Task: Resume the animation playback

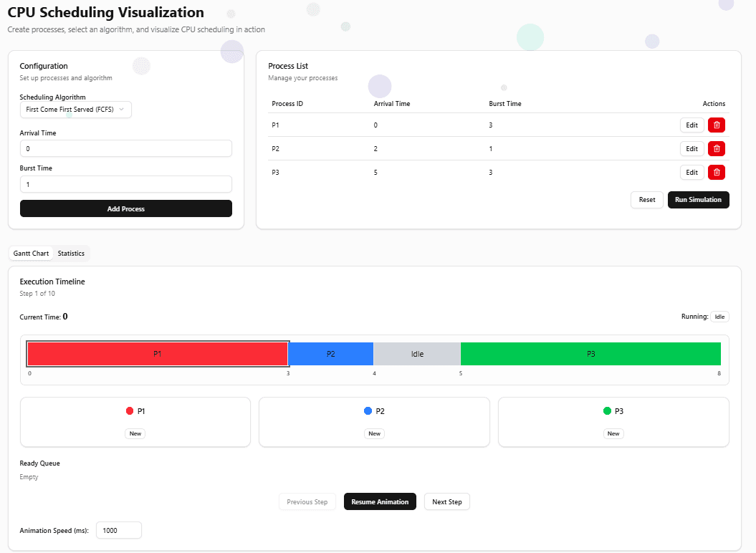Action: point(380,501)
